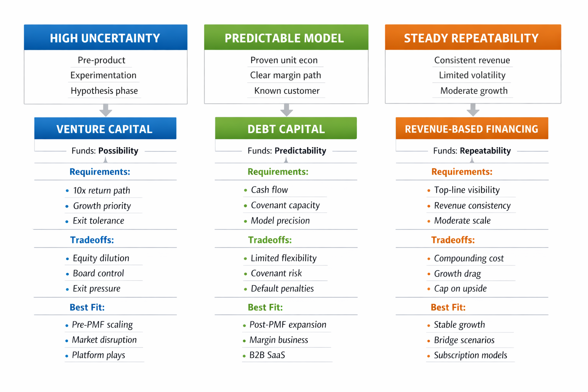Select the '10x return path' item
This screenshot has height=392, width=588.
click(101, 191)
